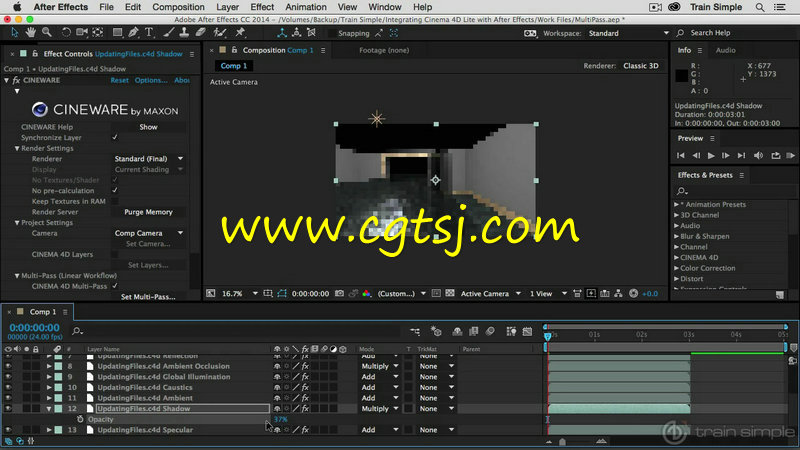Toggle Synchronize Layer checkbox

pos(115,137)
